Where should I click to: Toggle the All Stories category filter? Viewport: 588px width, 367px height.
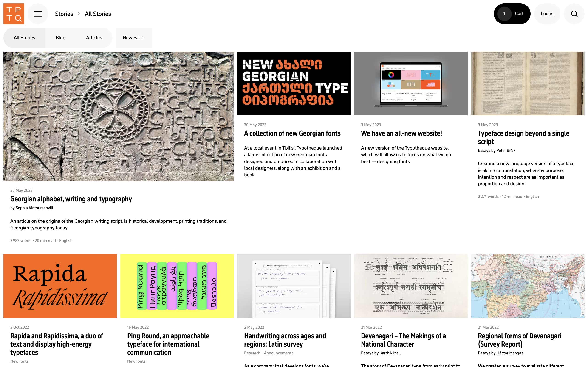pos(25,38)
